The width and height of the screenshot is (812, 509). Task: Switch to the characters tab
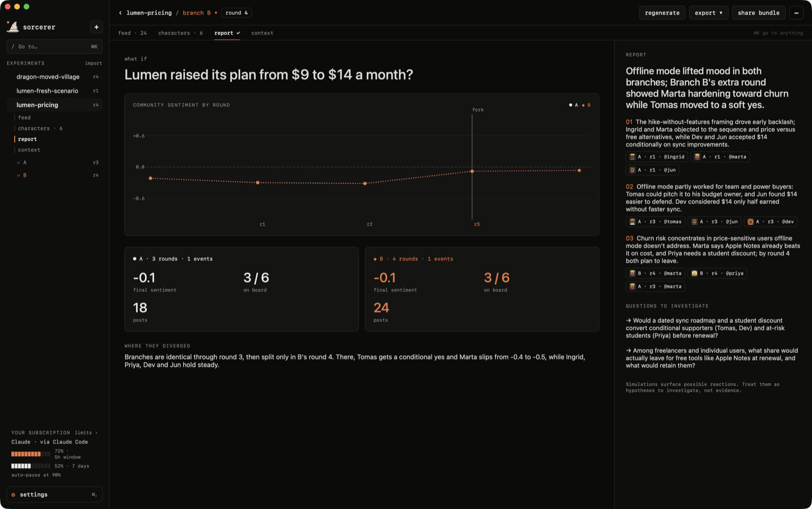coord(180,33)
